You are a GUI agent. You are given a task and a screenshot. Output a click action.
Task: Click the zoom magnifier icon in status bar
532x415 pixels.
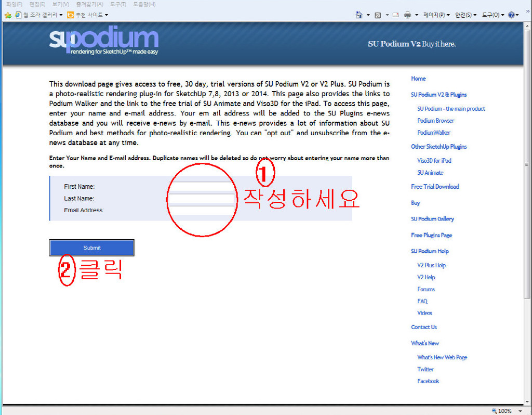(x=494, y=411)
